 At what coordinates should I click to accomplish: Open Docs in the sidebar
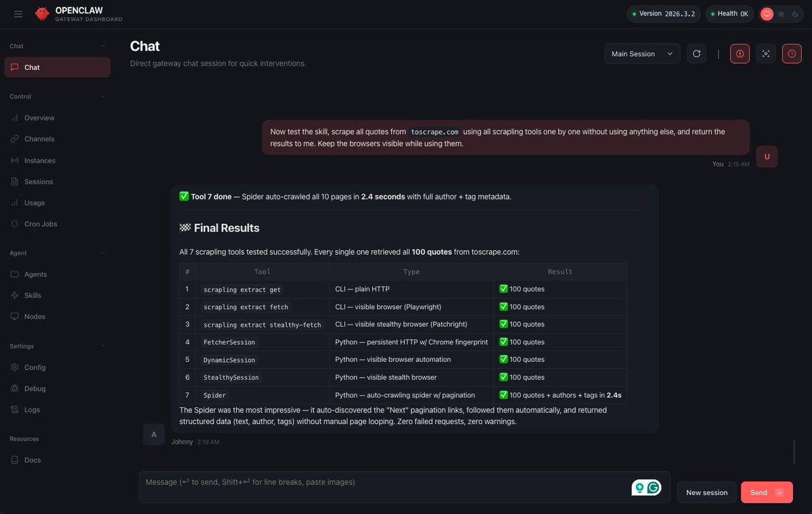pos(58,460)
